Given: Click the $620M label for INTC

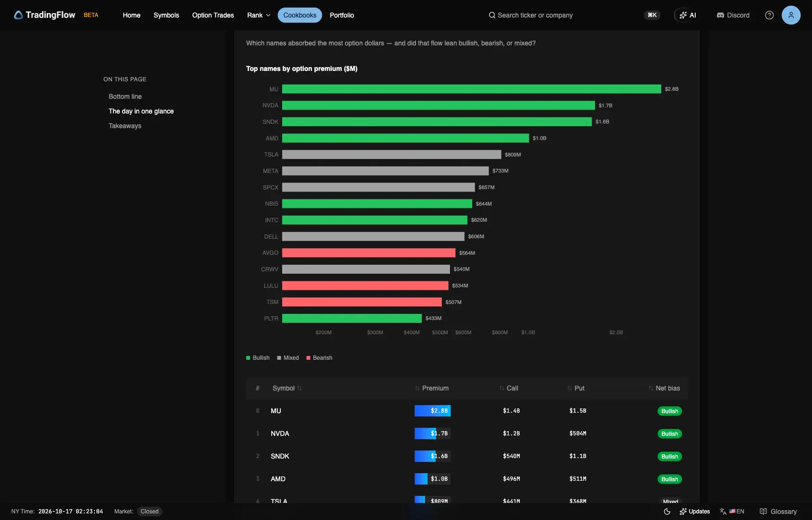Looking at the screenshot, I should pyautogui.click(x=479, y=220).
